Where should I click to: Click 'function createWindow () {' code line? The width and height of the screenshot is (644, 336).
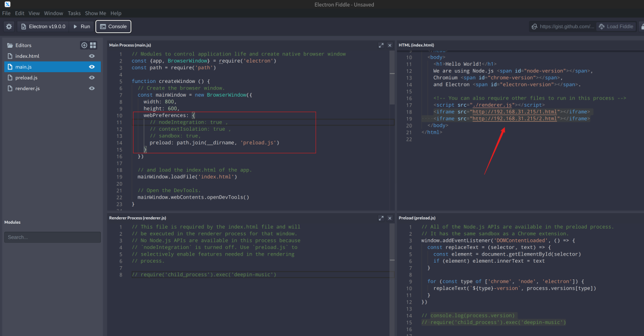coord(171,81)
